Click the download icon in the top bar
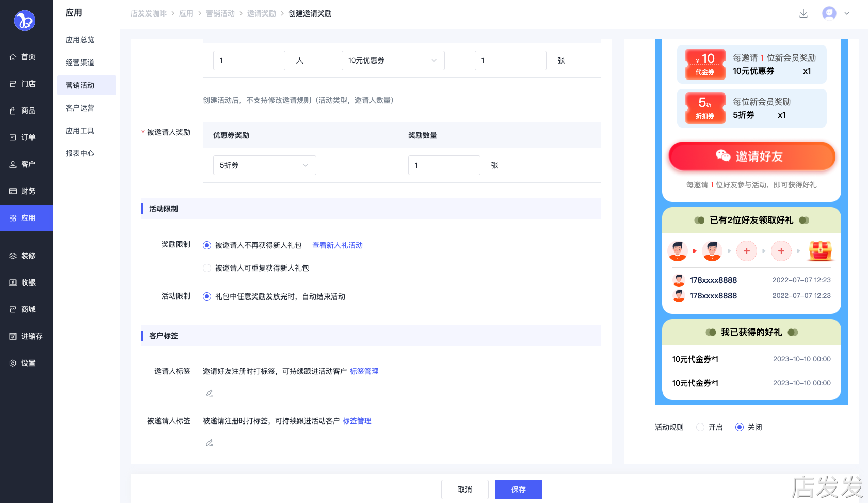 point(803,13)
